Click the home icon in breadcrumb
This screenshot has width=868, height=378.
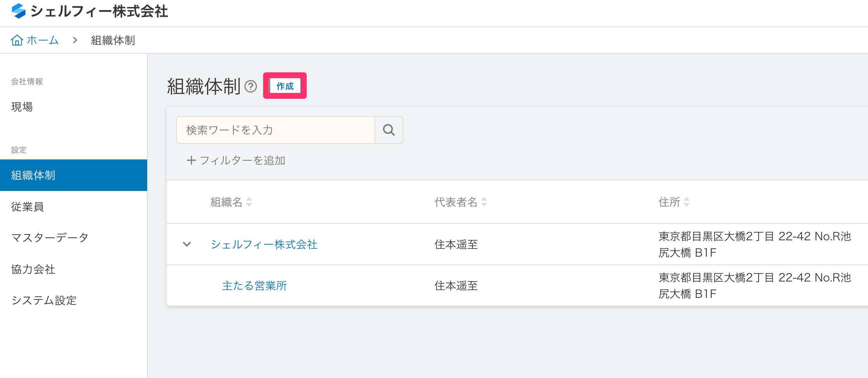[17, 40]
